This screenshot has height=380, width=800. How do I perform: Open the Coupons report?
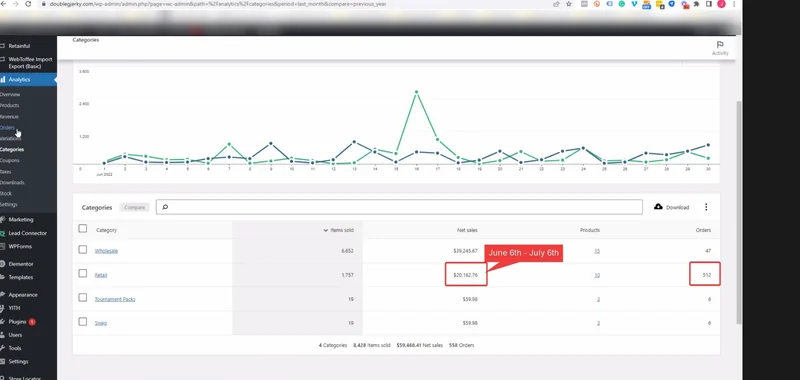pos(10,161)
